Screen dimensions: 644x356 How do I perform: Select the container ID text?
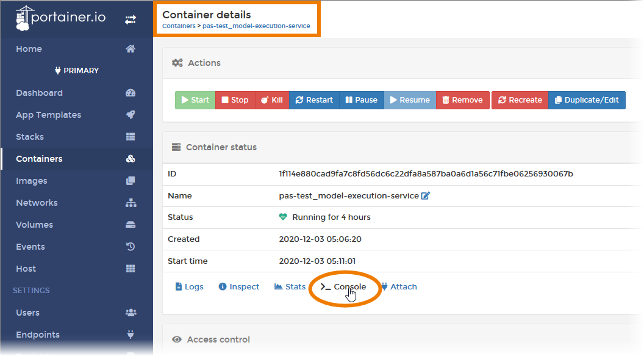426,174
